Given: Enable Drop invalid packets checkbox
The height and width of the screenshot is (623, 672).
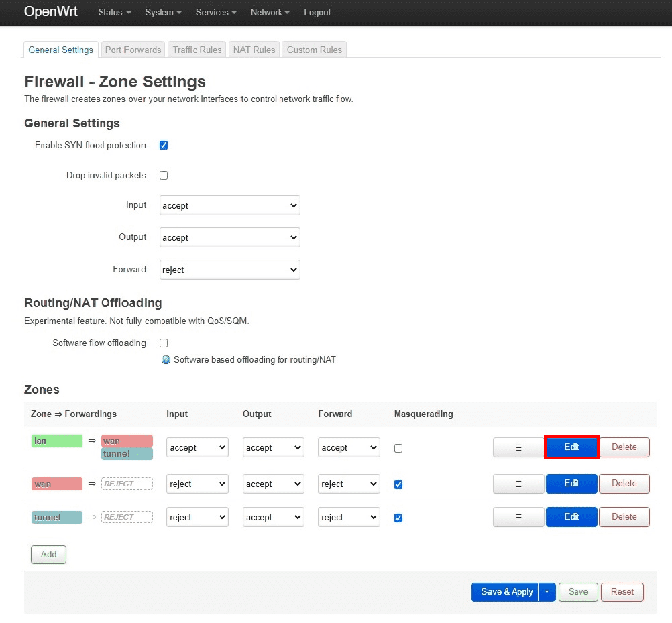Looking at the screenshot, I should coord(164,176).
